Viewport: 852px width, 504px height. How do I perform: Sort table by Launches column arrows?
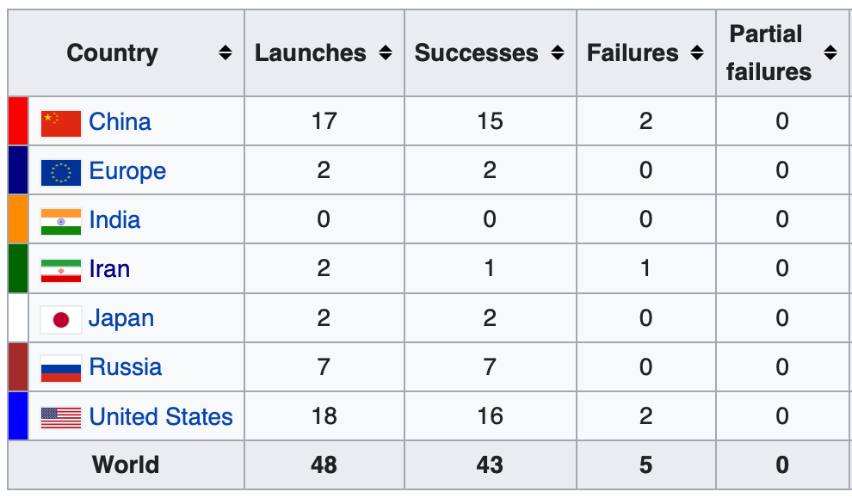pos(386,53)
